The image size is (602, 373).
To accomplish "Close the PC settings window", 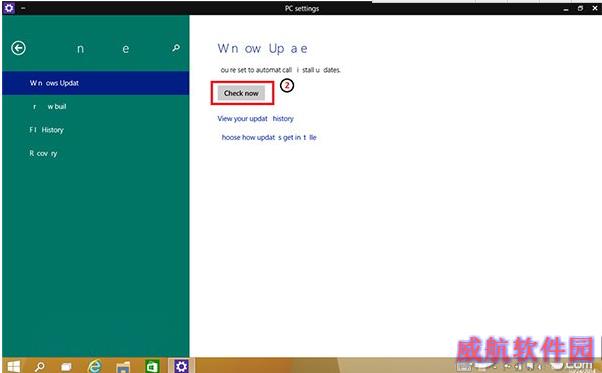I will tap(595, 8).
